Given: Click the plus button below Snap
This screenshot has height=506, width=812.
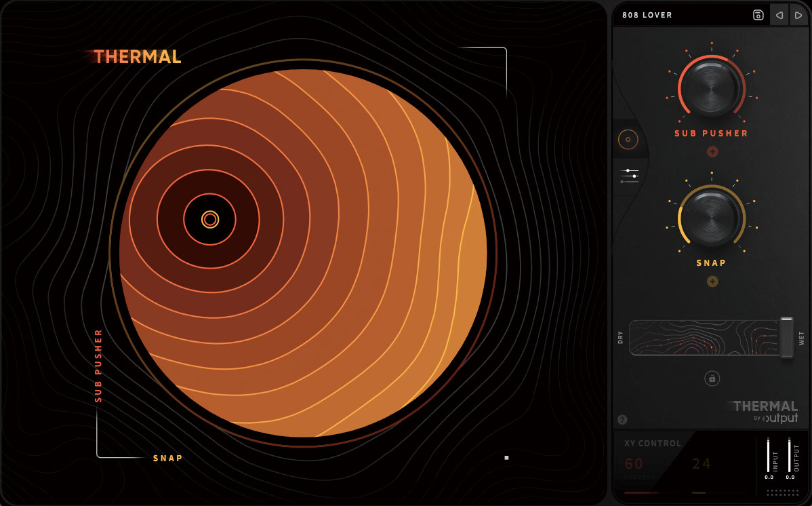Looking at the screenshot, I should [712, 281].
